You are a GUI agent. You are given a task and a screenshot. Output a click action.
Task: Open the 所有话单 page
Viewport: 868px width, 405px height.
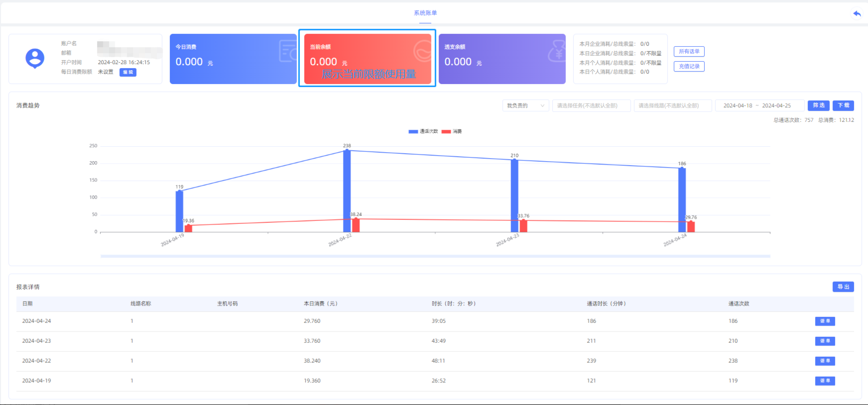689,51
